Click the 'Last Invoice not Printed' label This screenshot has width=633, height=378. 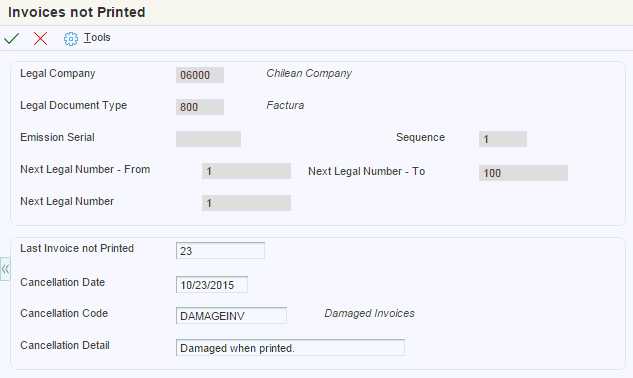tap(77, 248)
